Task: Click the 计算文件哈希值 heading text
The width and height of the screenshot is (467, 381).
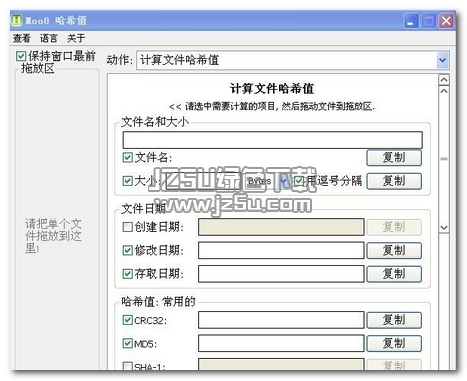Action: (x=272, y=89)
